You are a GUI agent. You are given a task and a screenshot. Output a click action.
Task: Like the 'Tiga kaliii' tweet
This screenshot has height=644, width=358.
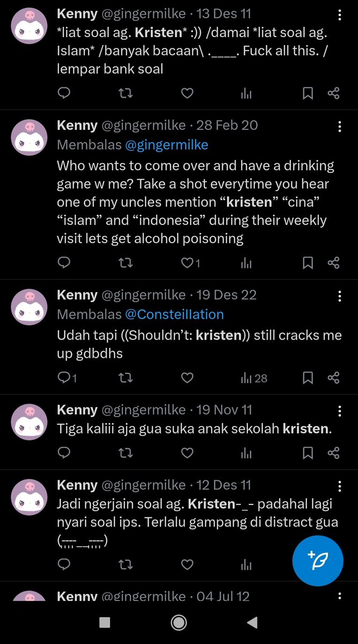(187, 453)
